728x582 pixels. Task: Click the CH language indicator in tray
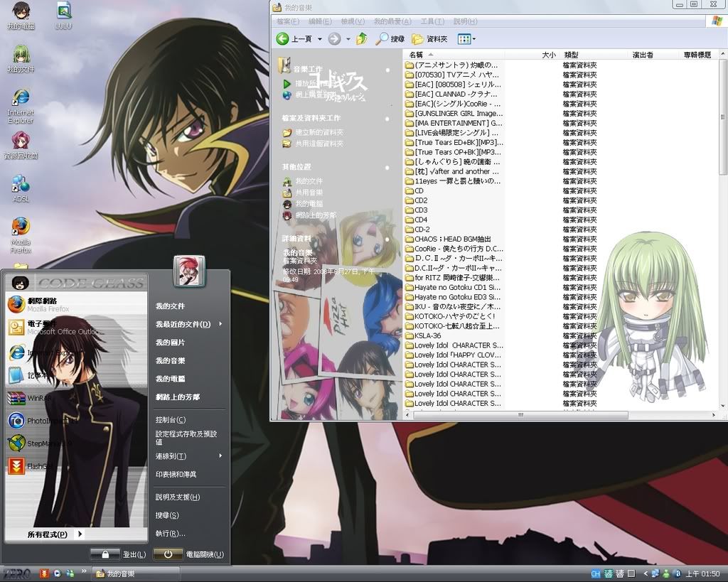tap(596, 574)
